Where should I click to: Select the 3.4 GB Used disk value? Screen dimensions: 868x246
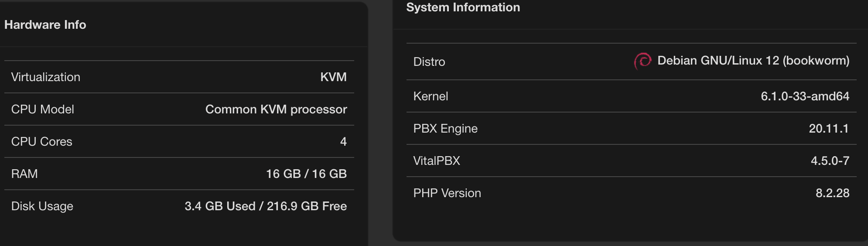coord(220,206)
